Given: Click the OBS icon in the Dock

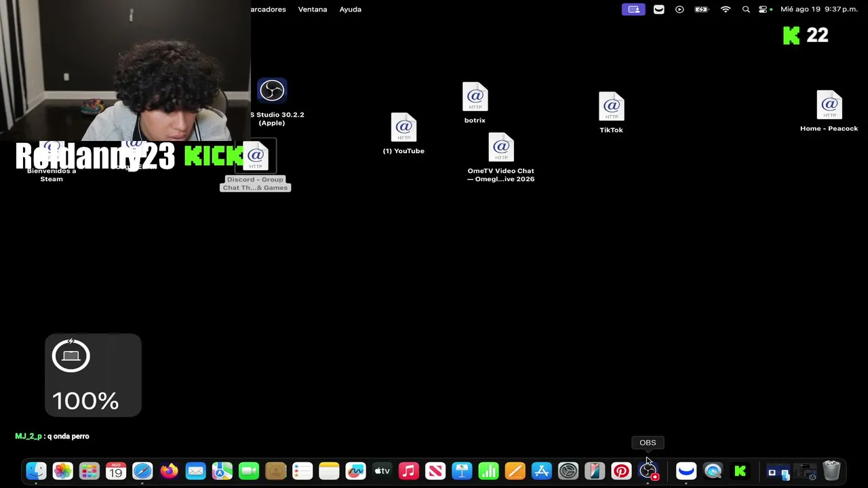Looking at the screenshot, I should click(x=648, y=470).
